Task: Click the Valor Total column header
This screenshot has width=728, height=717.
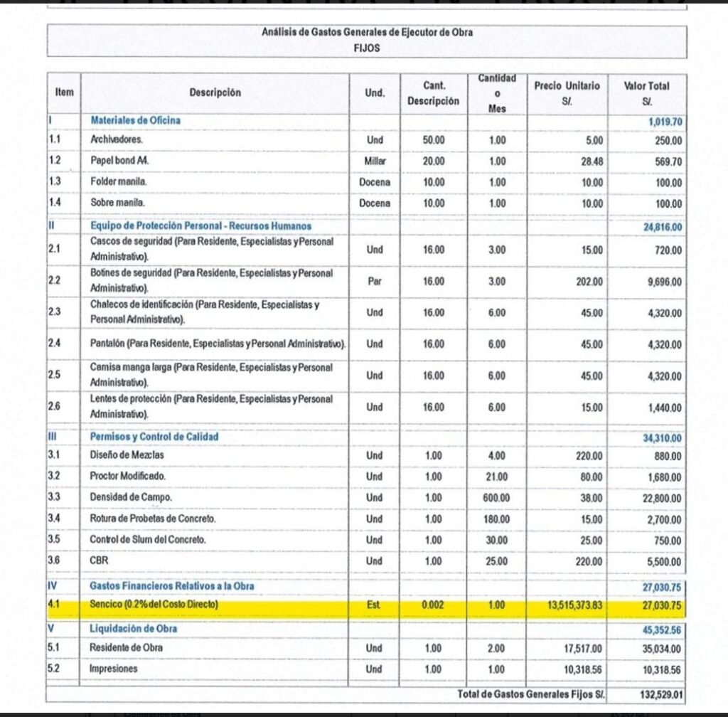Action: click(646, 93)
